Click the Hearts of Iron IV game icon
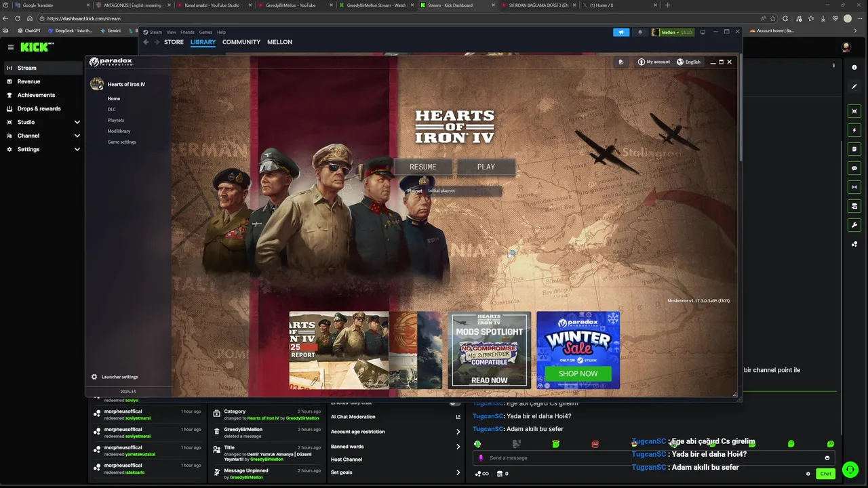This screenshot has width=868, height=488. 97,84
